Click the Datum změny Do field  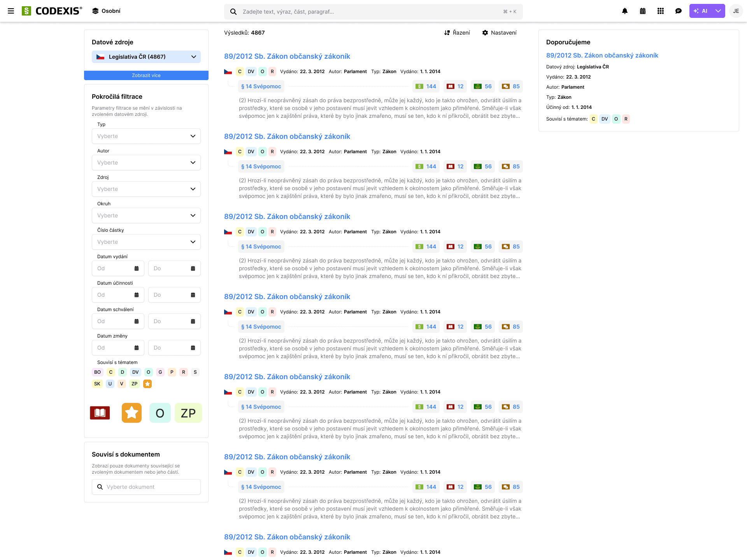(x=174, y=348)
